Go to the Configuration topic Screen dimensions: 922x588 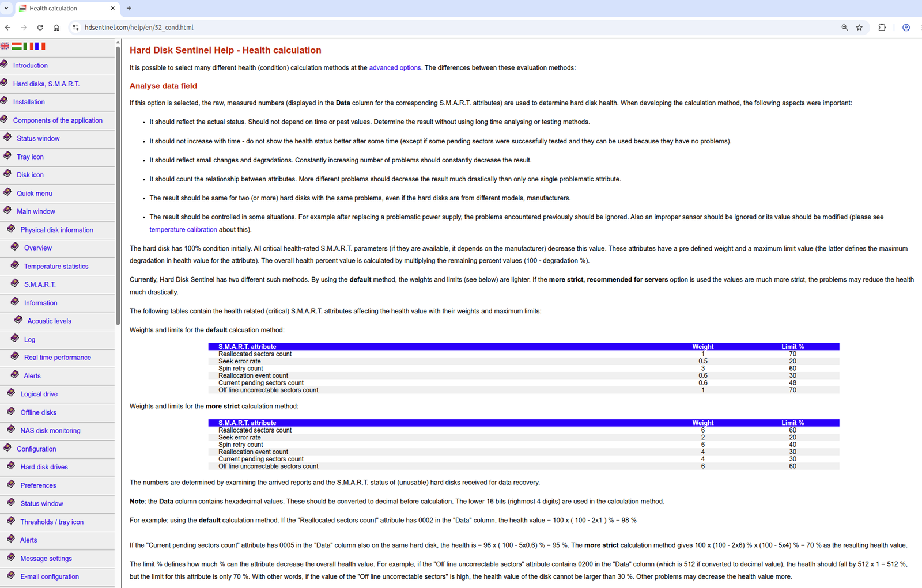click(x=36, y=449)
